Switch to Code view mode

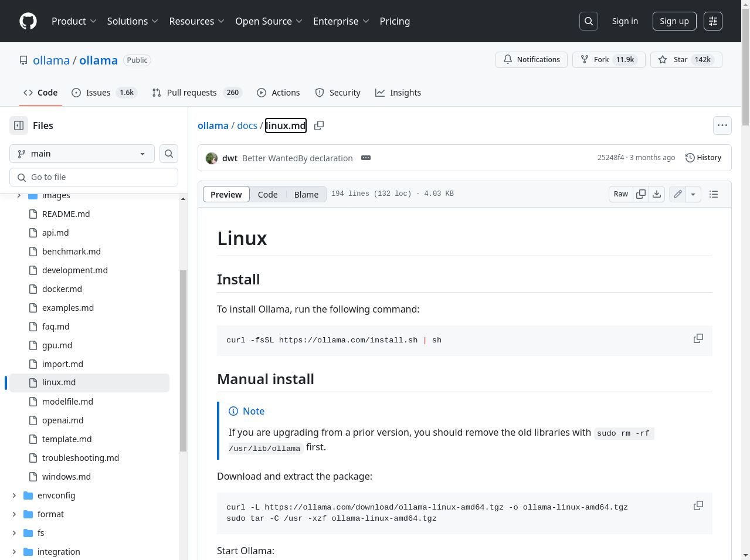click(267, 194)
